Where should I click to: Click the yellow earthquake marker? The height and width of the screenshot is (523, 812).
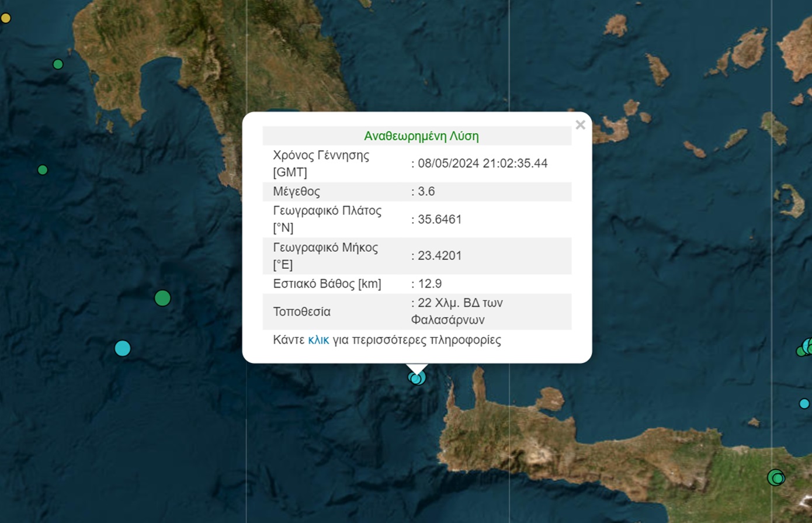(x=5, y=18)
